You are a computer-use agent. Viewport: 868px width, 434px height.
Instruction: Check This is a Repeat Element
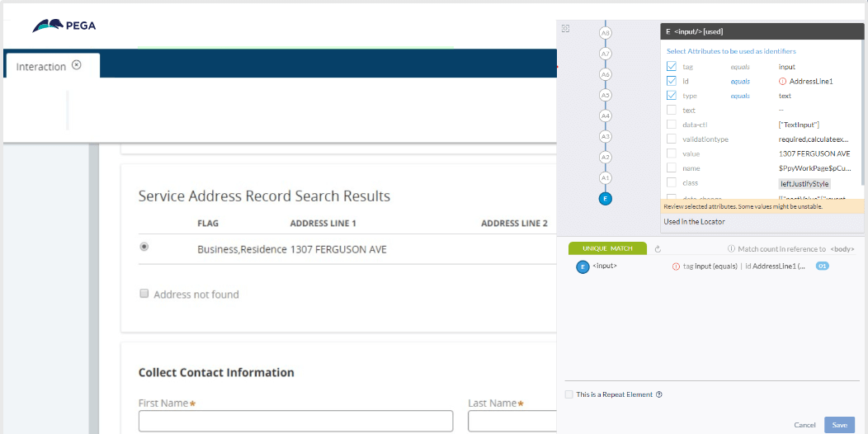pos(568,394)
